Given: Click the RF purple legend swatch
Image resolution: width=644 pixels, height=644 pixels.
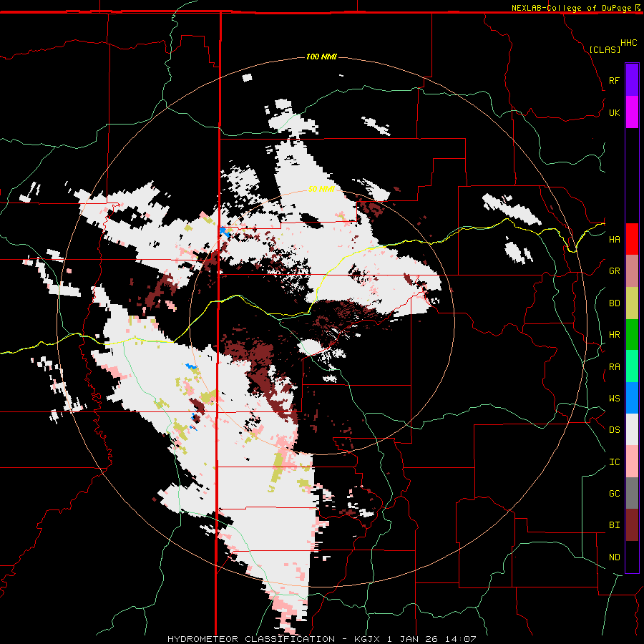Looking at the screenshot, I should (632, 80).
